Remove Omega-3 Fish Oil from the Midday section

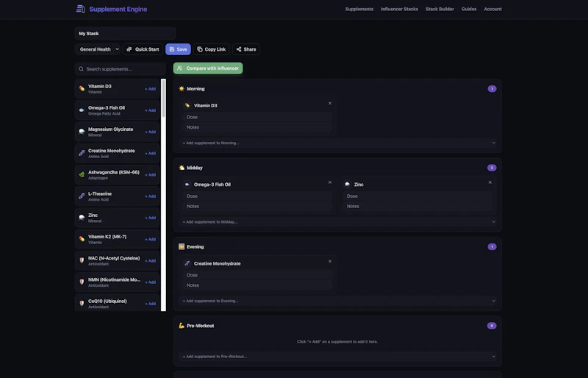[x=330, y=182]
